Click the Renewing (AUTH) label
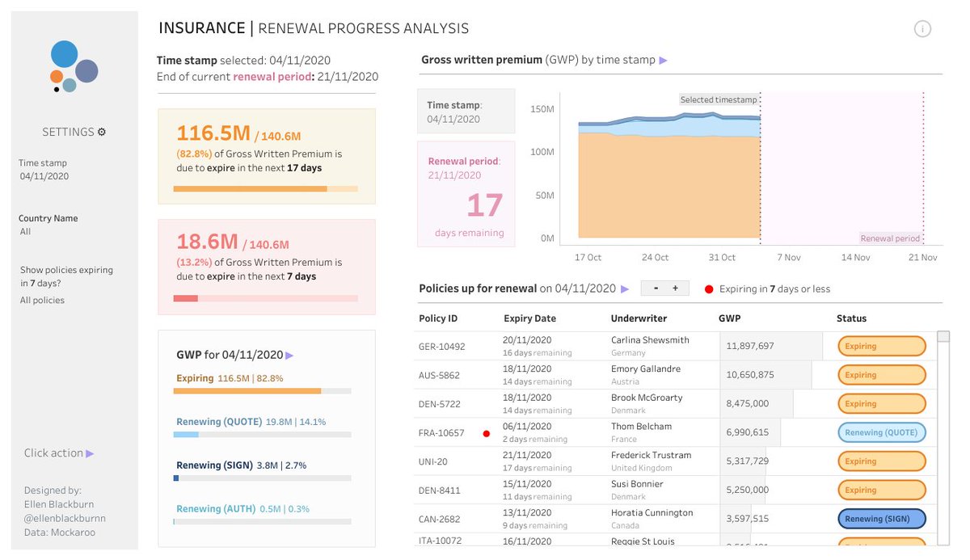Image resolution: width=970 pixels, height=560 pixels. 215,509
